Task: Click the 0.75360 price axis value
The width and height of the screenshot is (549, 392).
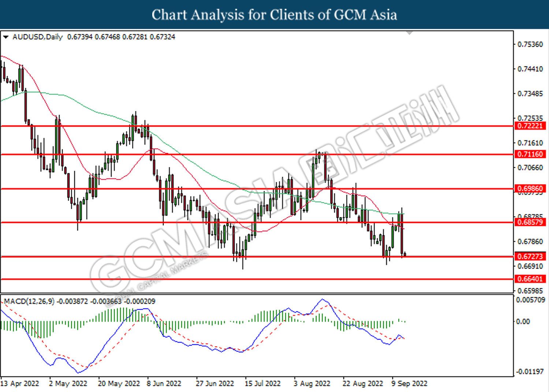Action: pyautogui.click(x=530, y=44)
